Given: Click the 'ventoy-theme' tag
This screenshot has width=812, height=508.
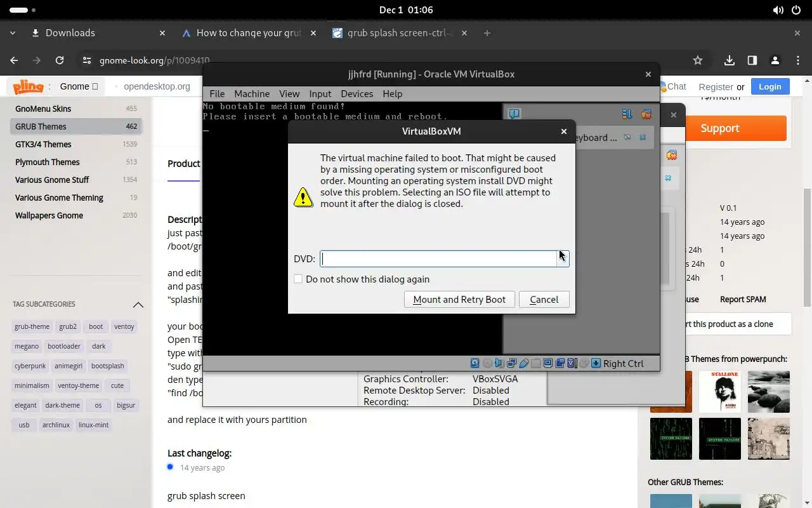Looking at the screenshot, I should [x=79, y=385].
